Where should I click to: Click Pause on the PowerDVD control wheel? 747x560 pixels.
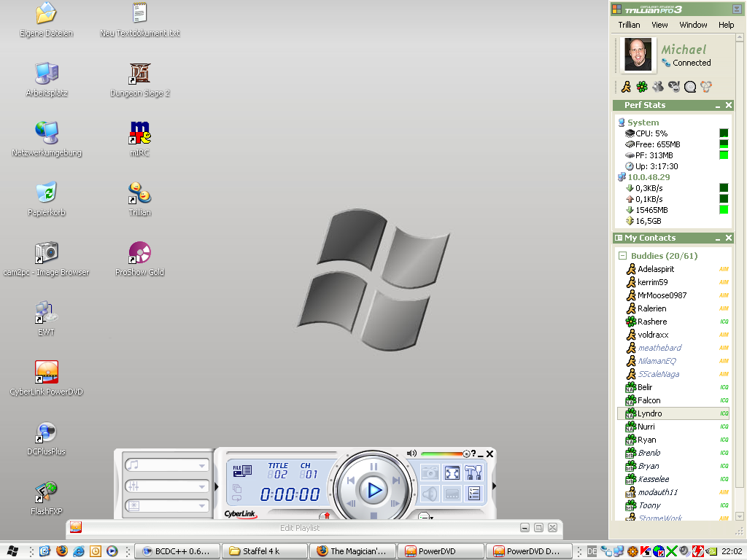[x=373, y=467]
